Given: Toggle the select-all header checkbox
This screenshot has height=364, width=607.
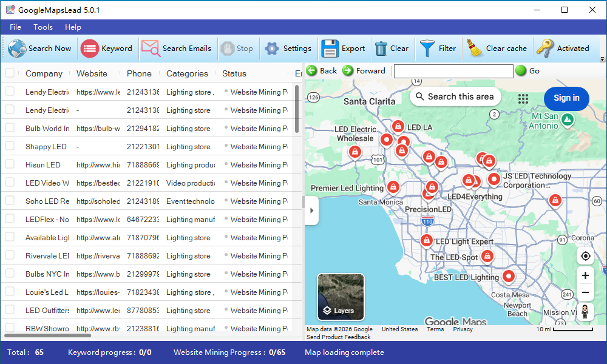Looking at the screenshot, I should click(10, 73).
